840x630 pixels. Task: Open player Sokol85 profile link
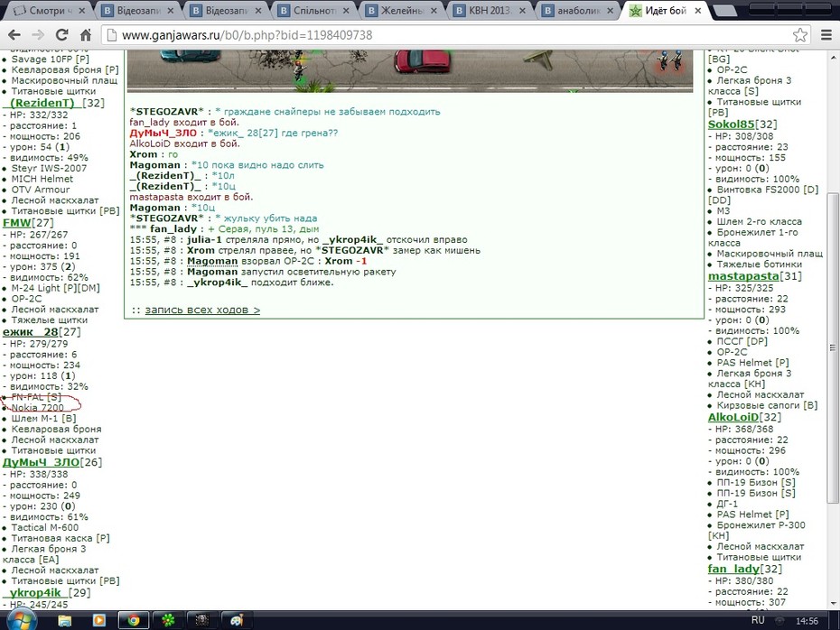click(732, 125)
